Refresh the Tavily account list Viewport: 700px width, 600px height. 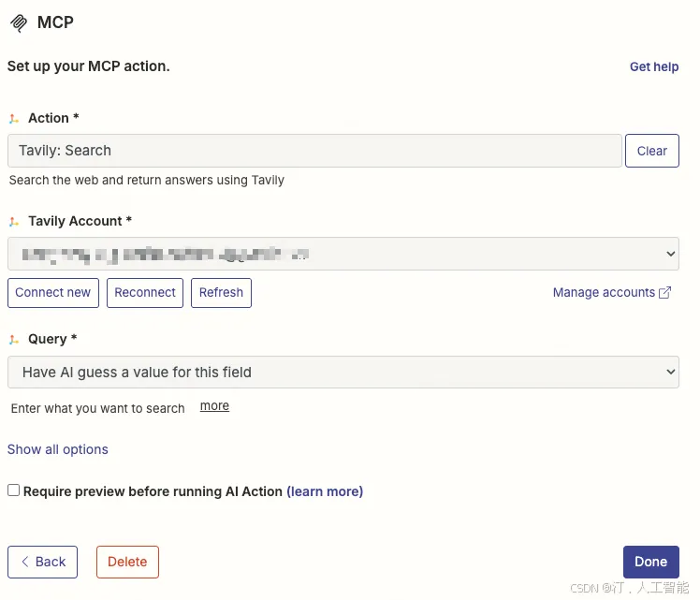pos(221,292)
